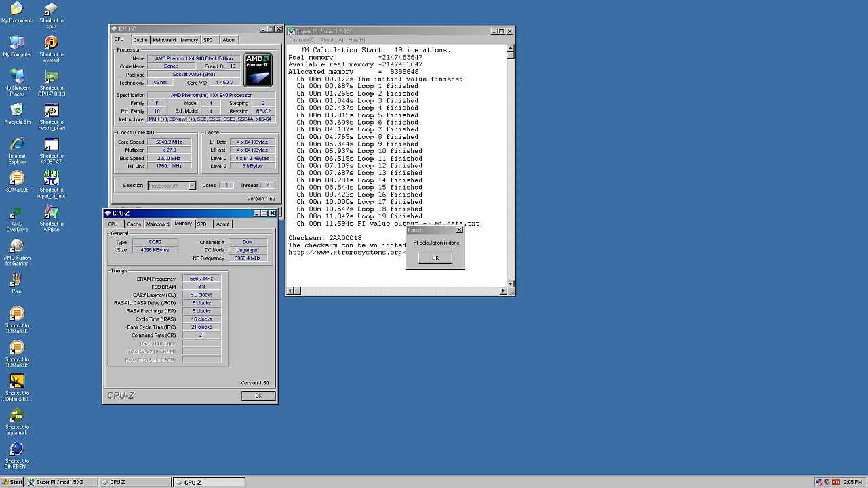868x488 pixels.
Task: Select the Shortcut to CINEBENCH icon
Action: [x=17, y=455]
